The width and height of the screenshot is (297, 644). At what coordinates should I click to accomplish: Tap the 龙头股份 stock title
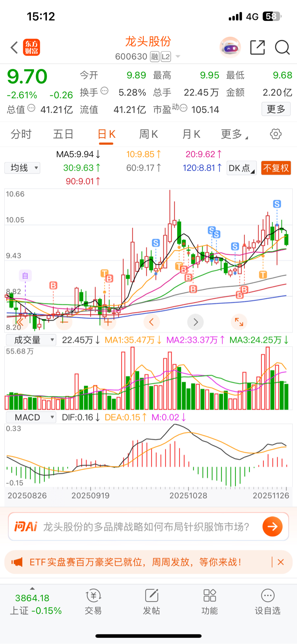tap(148, 41)
